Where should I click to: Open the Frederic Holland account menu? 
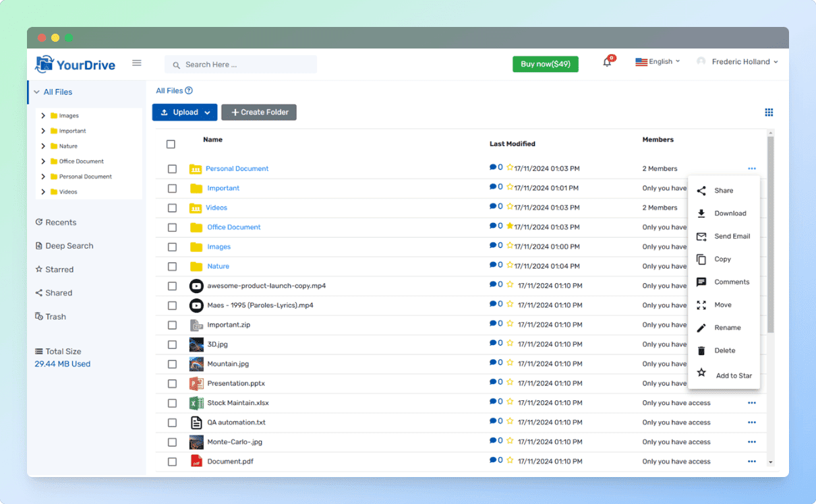tap(737, 62)
